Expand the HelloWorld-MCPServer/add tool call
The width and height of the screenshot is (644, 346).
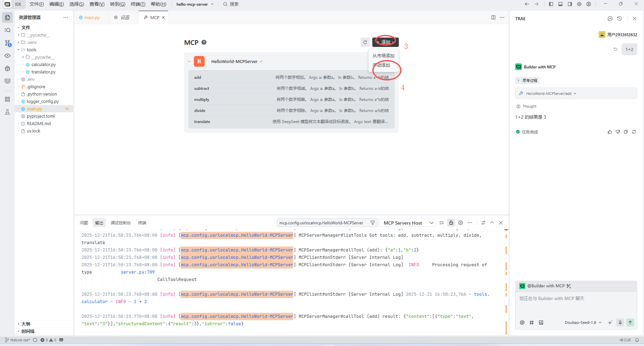pos(576,94)
